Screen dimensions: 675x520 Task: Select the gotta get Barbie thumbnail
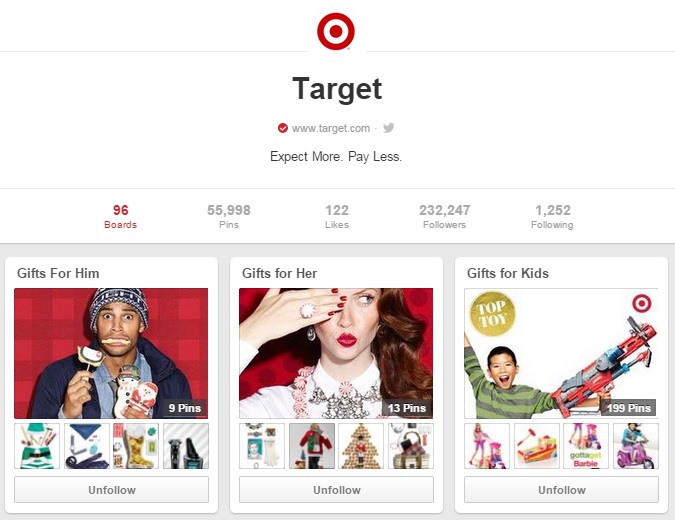click(x=586, y=446)
